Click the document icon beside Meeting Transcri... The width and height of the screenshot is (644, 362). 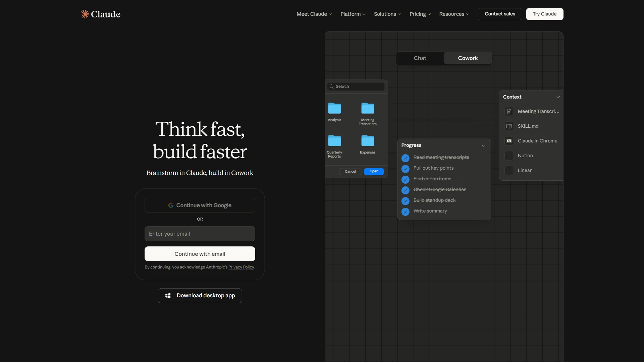(x=509, y=111)
